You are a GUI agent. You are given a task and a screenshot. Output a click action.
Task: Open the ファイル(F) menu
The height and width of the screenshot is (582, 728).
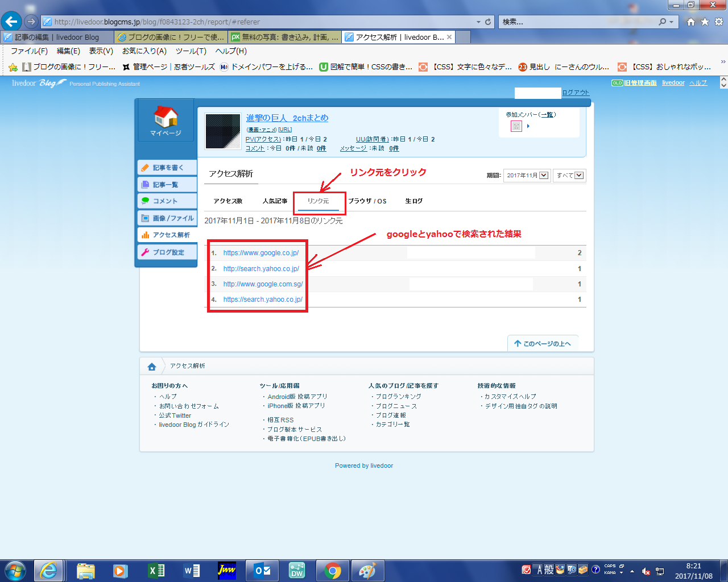pos(30,51)
